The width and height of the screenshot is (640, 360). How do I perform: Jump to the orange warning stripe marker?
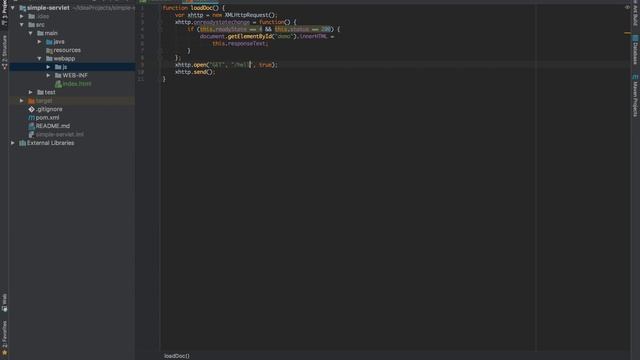pyautogui.click(x=627, y=33)
